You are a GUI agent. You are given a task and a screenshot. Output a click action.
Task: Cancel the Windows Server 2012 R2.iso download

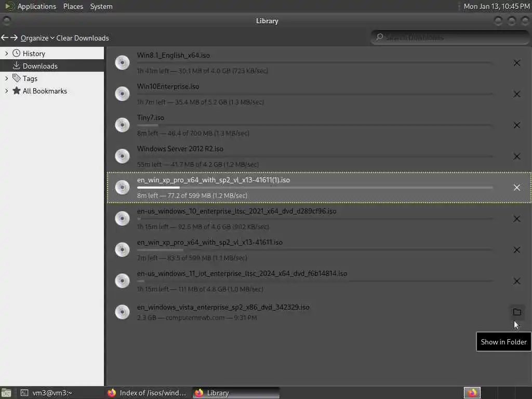click(x=517, y=156)
